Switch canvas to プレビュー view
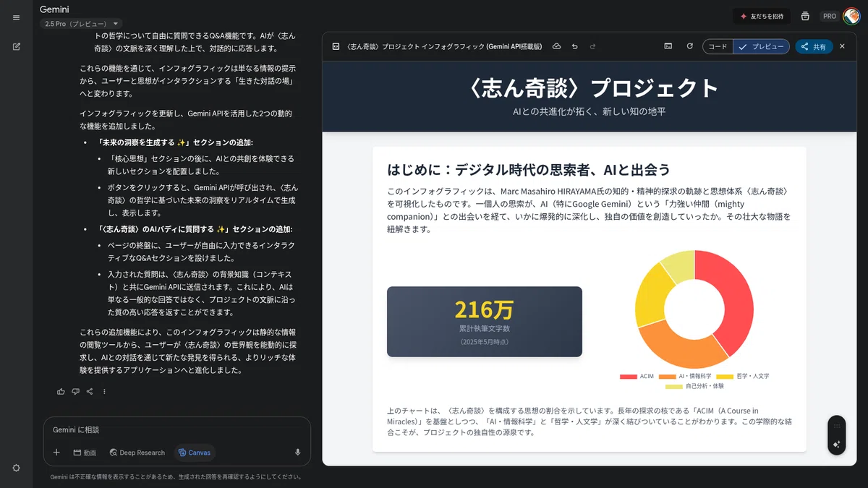Viewport: 868px width, 488px height. click(x=761, y=46)
